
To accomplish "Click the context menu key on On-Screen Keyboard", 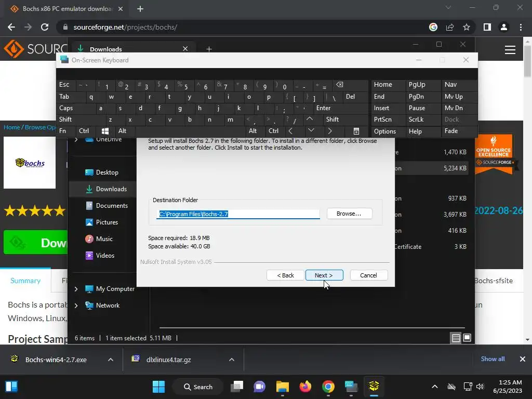I will click(x=356, y=131).
